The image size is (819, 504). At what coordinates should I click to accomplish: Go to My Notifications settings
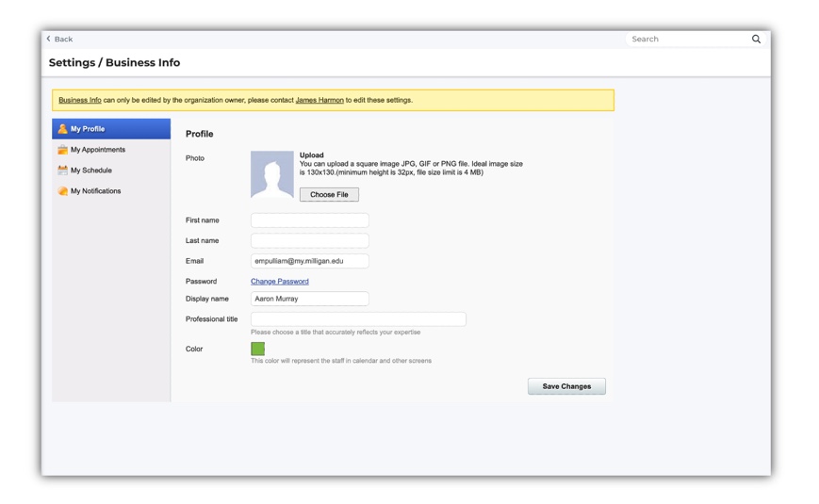[95, 191]
